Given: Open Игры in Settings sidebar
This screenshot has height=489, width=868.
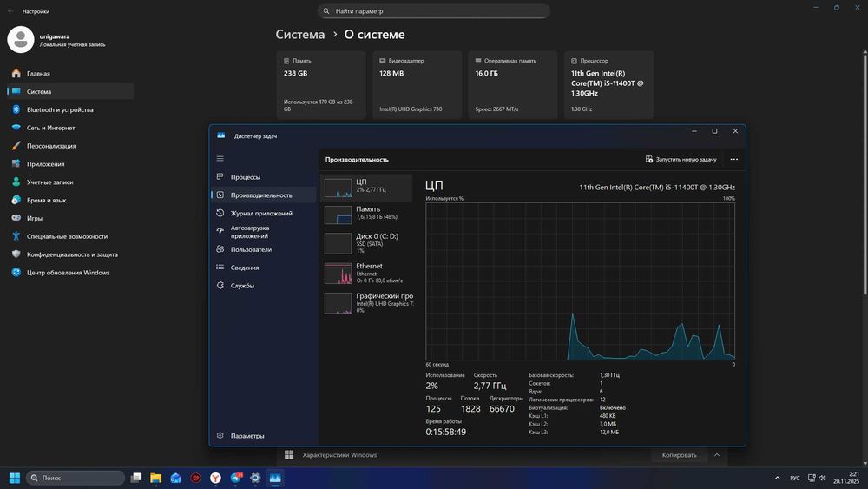Looking at the screenshot, I should pyautogui.click(x=70, y=218).
